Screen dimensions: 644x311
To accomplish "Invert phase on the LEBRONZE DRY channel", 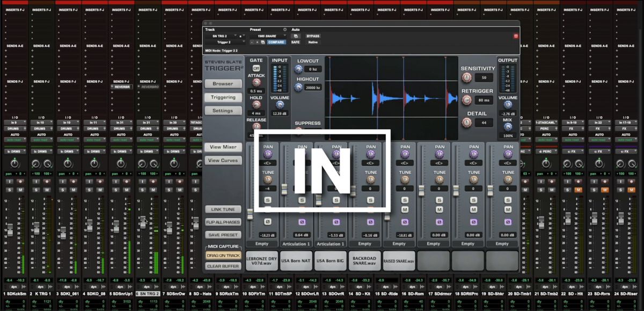I will [267, 222].
